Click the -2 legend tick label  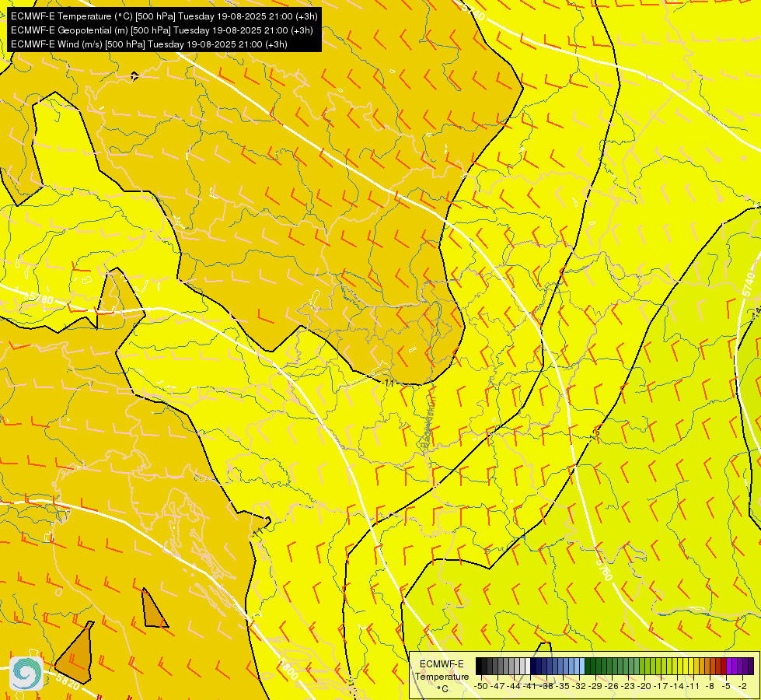742,687
